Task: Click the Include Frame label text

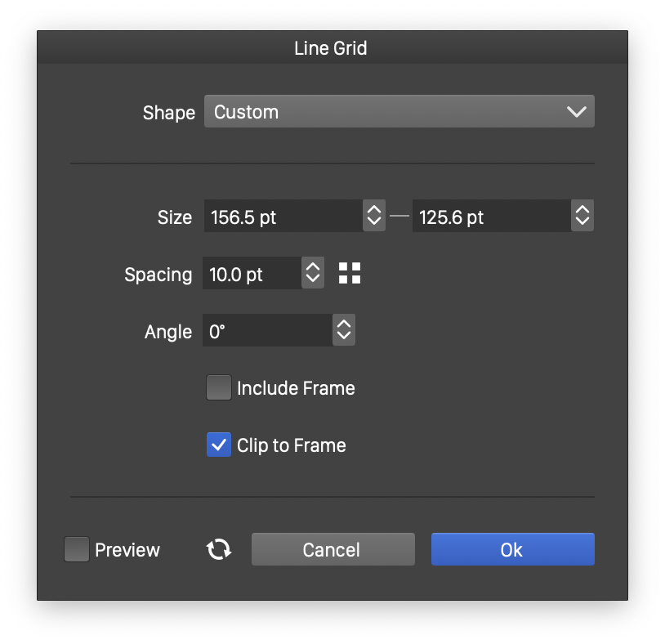Action: [x=296, y=388]
